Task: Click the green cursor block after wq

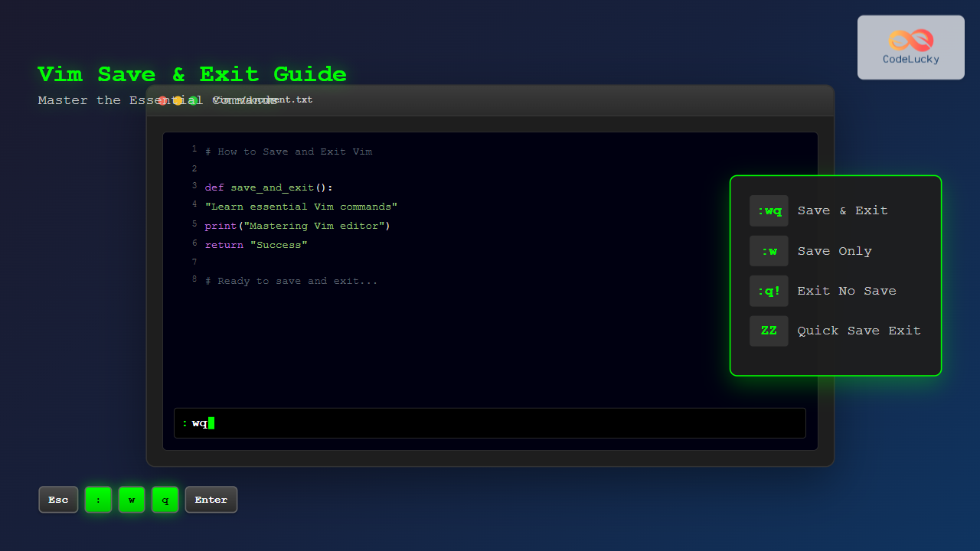Action: [211, 423]
